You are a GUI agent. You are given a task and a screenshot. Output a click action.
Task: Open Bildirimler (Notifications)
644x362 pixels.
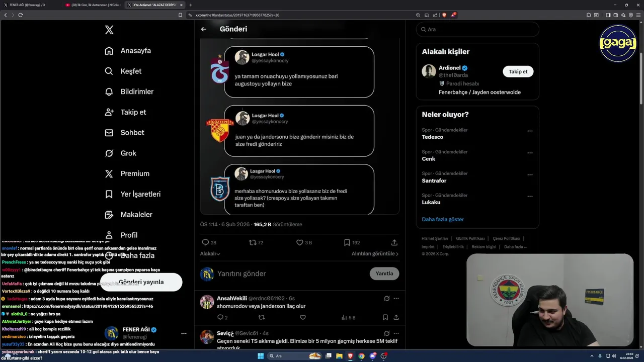tap(129, 92)
